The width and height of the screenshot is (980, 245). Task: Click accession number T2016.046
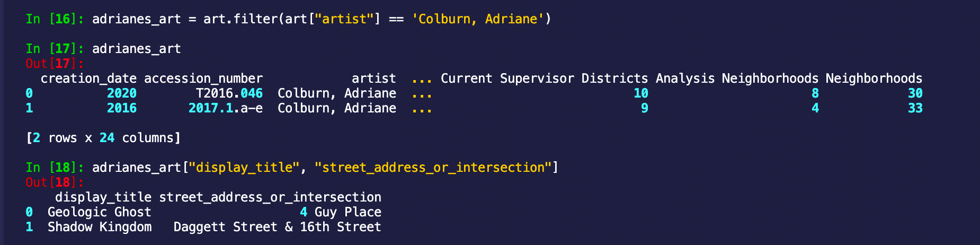(229, 93)
